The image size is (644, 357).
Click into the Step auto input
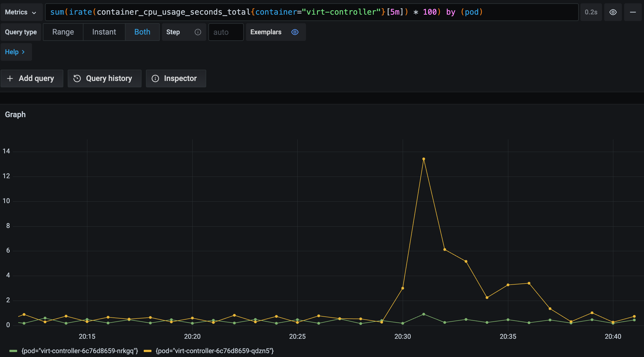(x=226, y=32)
